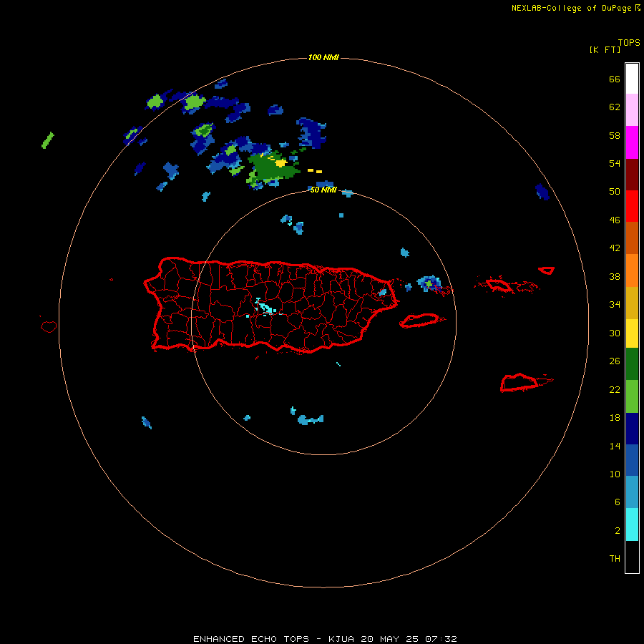This screenshot has height=644, width=644.
Task: Click the 6 legend value
Action: pyautogui.click(x=618, y=502)
